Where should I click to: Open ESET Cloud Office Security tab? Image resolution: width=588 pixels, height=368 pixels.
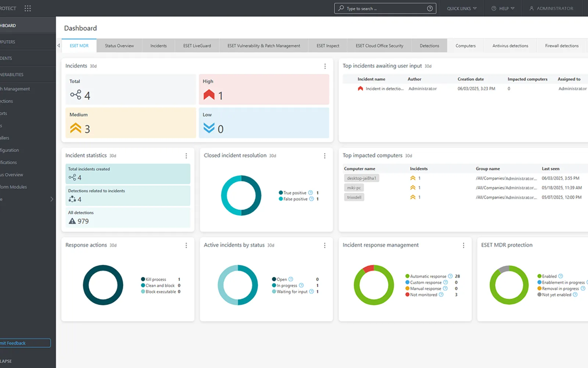coord(379,46)
